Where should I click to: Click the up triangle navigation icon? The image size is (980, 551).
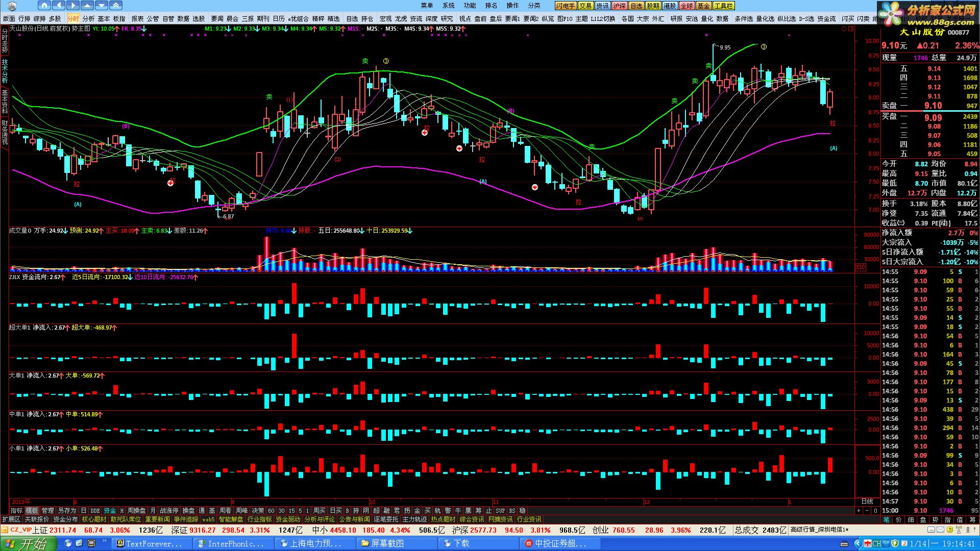87,6
